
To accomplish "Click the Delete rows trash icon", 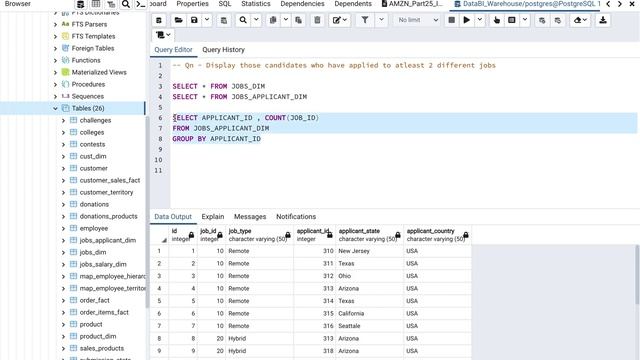I will point(317,20).
